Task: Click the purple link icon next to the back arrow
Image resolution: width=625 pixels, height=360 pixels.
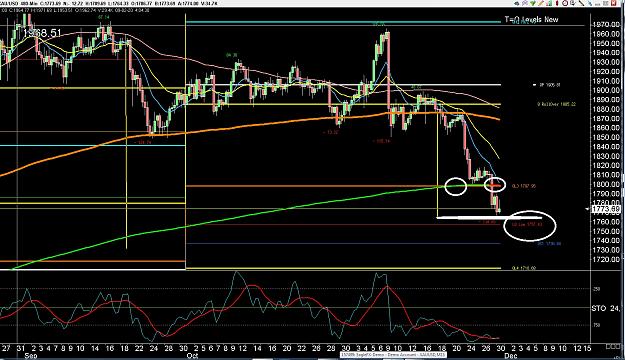Action: coord(525,3)
